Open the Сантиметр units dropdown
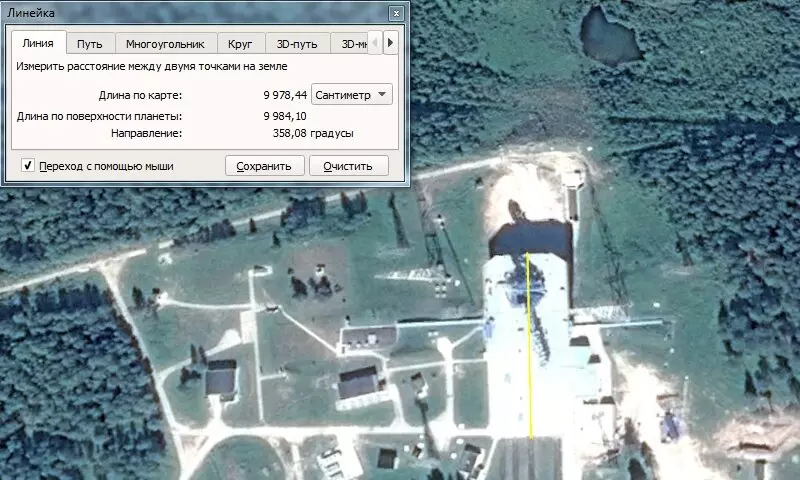The image size is (800, 480). (353, 95)
